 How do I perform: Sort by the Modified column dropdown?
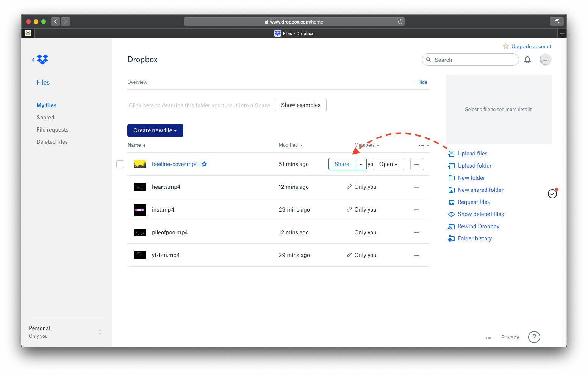point(291,145)
